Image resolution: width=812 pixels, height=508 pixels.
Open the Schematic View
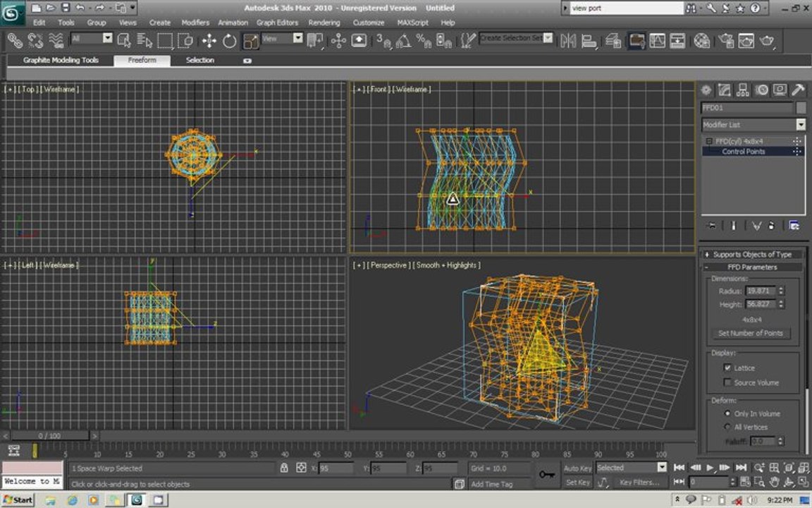tap(677, 40)
